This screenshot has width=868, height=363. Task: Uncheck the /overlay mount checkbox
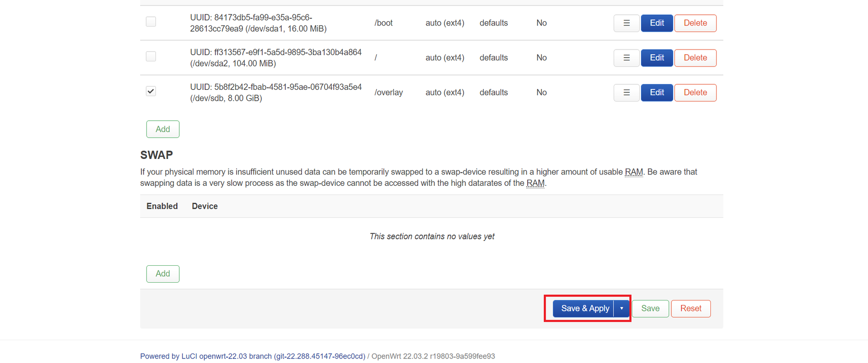click(x=151, y=91)
